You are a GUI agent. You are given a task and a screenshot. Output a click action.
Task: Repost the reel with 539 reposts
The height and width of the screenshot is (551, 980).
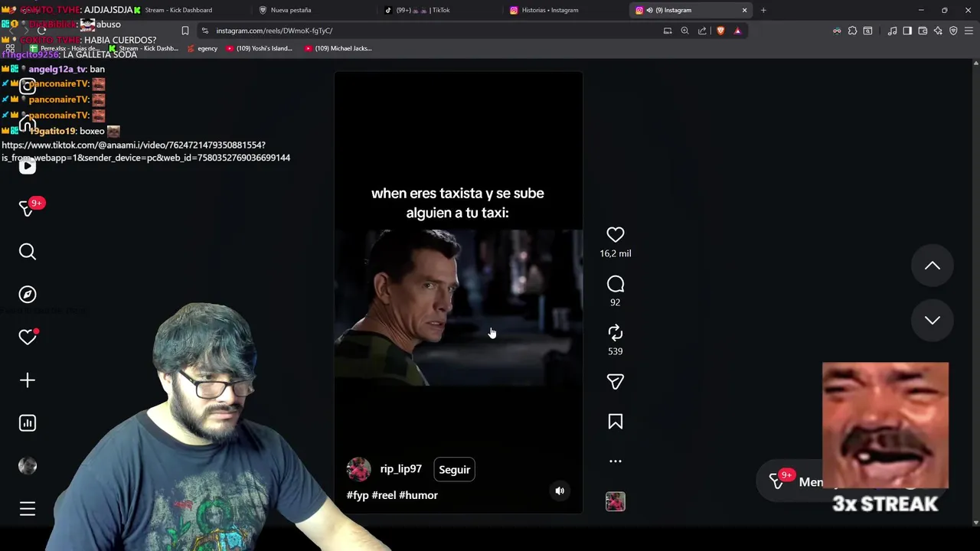615,332
